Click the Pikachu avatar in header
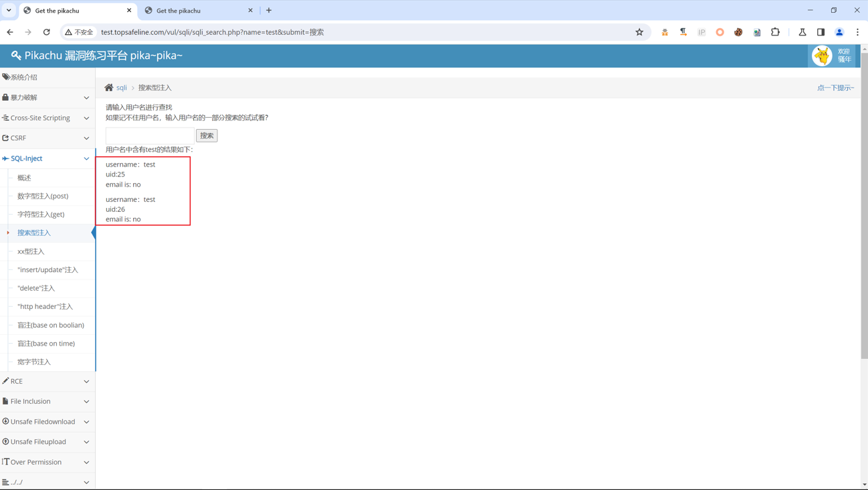The width and height of the screenshot is (868, 490). tap(822, 56)
